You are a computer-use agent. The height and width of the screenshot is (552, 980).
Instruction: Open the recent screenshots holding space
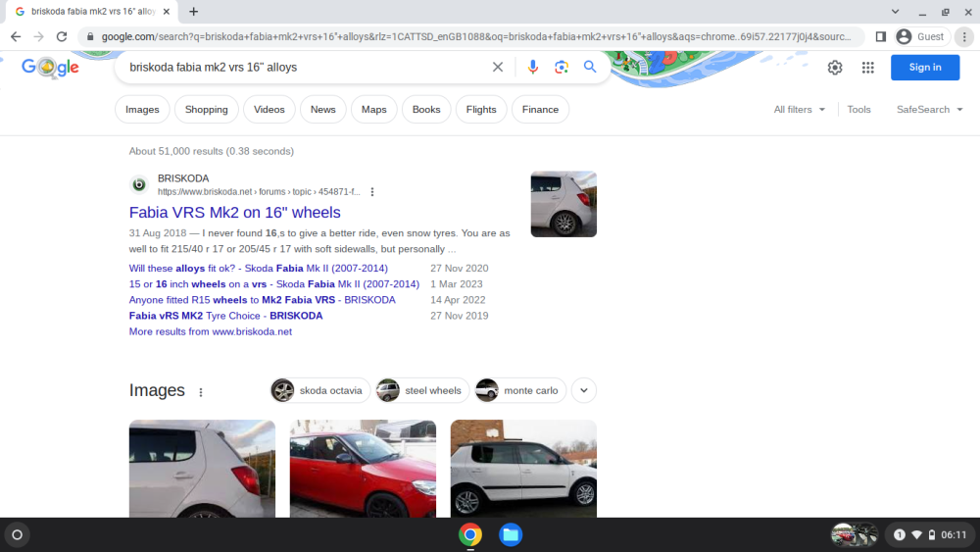[x=855, y=535]
